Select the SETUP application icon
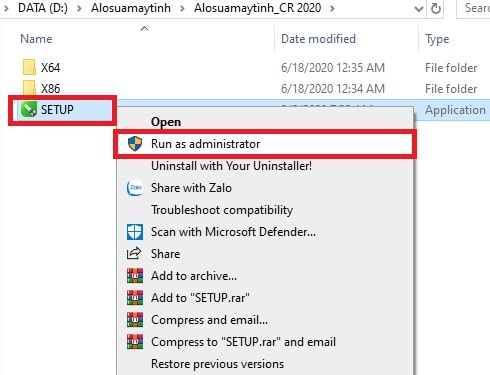Viewport: 490px width, 375px height. (29, 110)
